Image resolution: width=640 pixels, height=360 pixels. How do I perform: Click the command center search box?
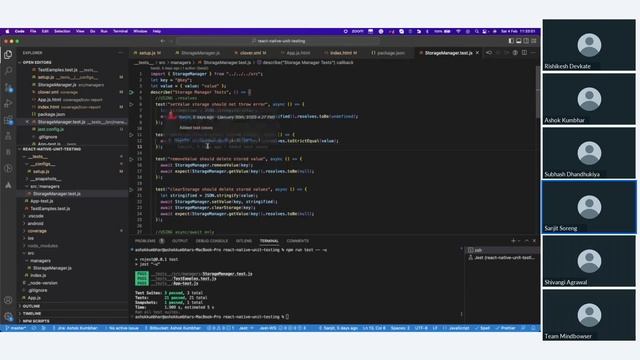(x=278, y=41)
